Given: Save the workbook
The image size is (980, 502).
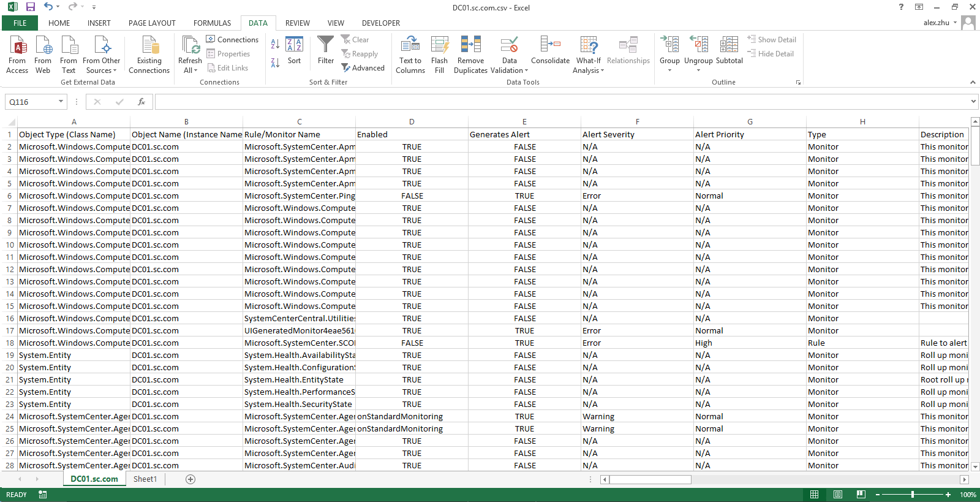Looking at the screenshot, I should click(31, 7).
